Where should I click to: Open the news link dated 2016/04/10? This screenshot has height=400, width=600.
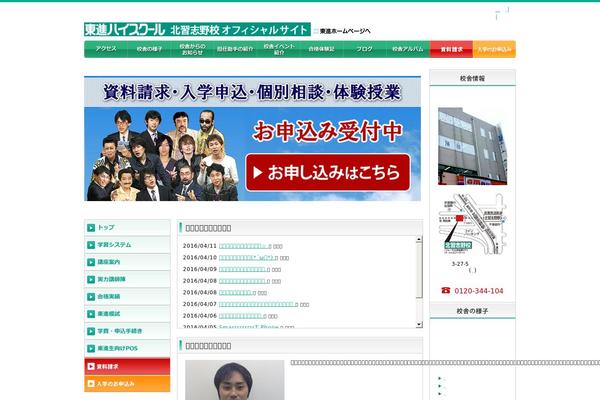248,258
